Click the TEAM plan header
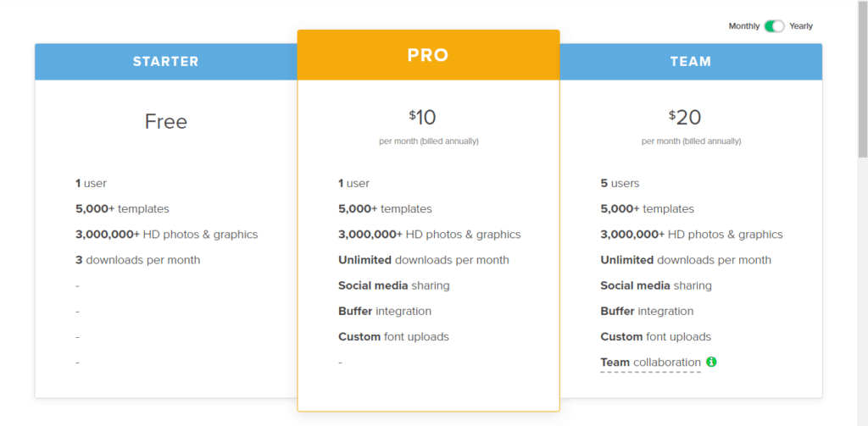 tap(691, 62)
